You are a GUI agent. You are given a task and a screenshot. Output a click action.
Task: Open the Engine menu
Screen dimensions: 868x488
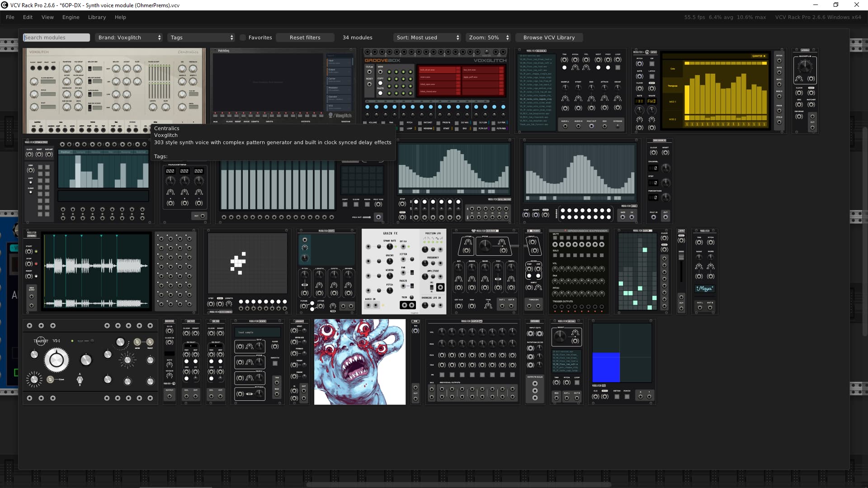[71, 17]
